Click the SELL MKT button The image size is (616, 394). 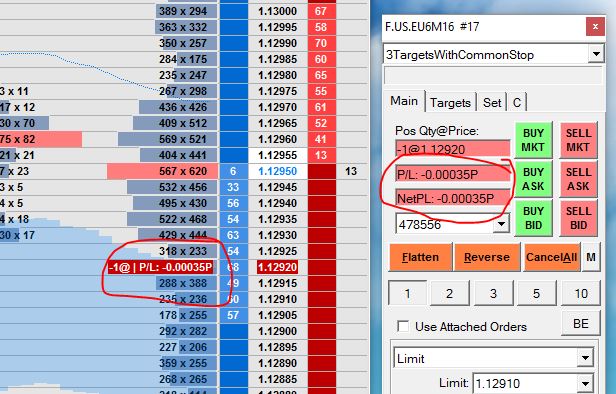pyautogui.click(x=578, y=140)
